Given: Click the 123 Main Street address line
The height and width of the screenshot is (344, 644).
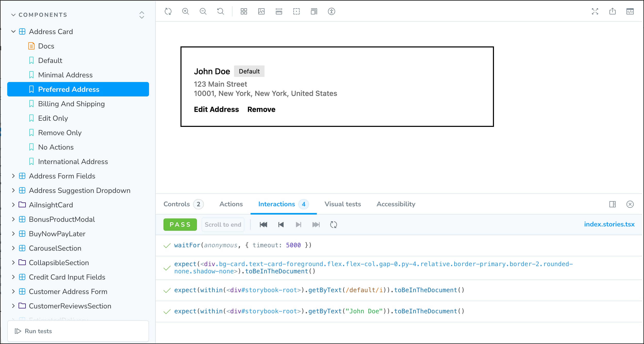Looking at the screenshot, I should 220,84.
